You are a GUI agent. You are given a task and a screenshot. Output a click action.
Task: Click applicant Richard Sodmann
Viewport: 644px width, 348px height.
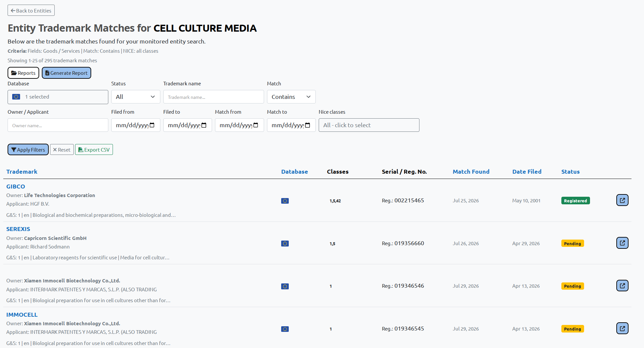pyautogui.click(x=50, y=247)
